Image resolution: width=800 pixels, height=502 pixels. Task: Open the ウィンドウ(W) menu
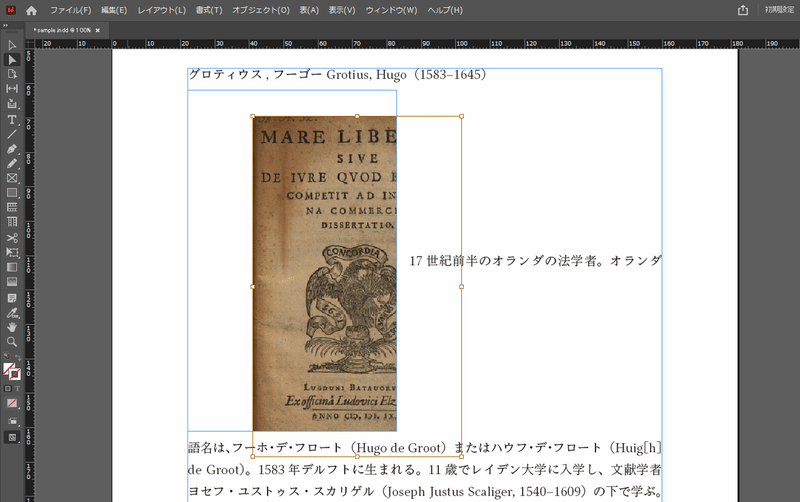point(391,10)
